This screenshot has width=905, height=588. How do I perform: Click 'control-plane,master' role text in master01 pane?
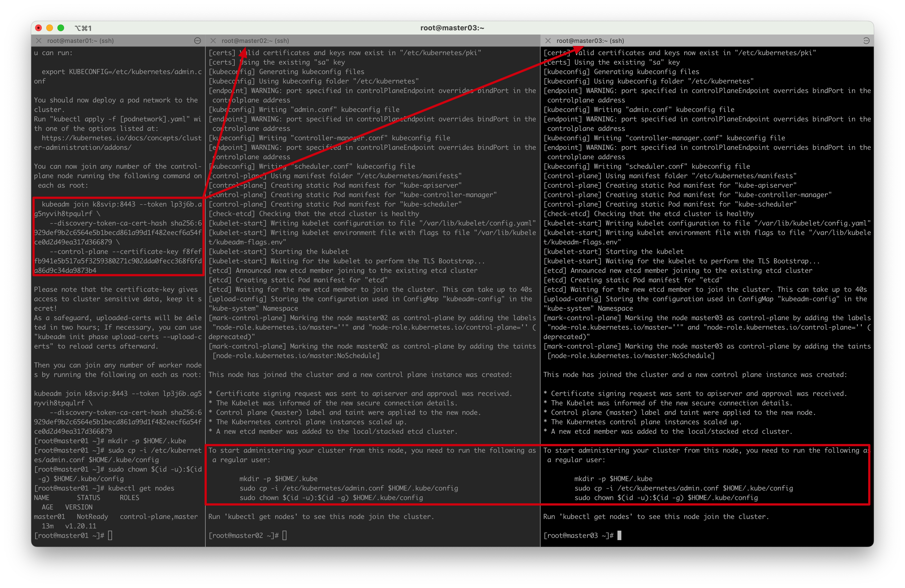[159, 517]
